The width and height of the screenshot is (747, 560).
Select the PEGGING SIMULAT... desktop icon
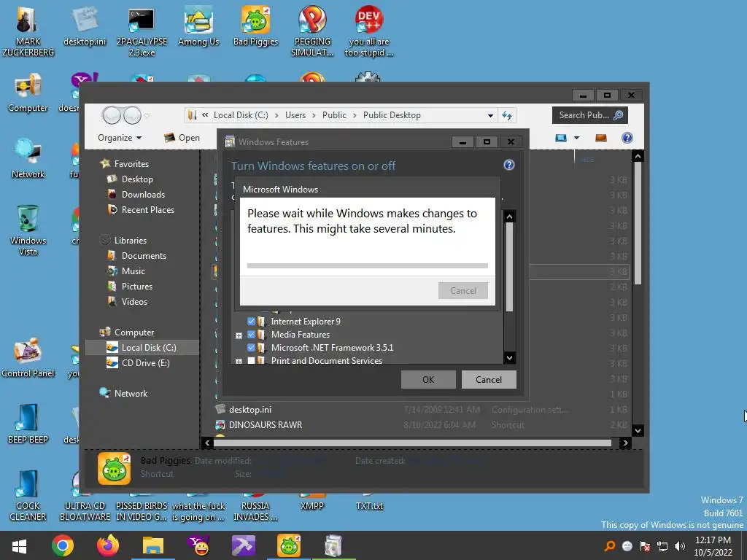312,31
